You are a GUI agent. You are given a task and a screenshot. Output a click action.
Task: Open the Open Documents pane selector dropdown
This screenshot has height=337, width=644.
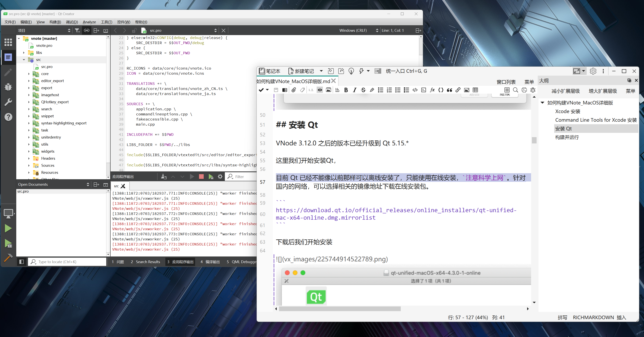point(53,185)
